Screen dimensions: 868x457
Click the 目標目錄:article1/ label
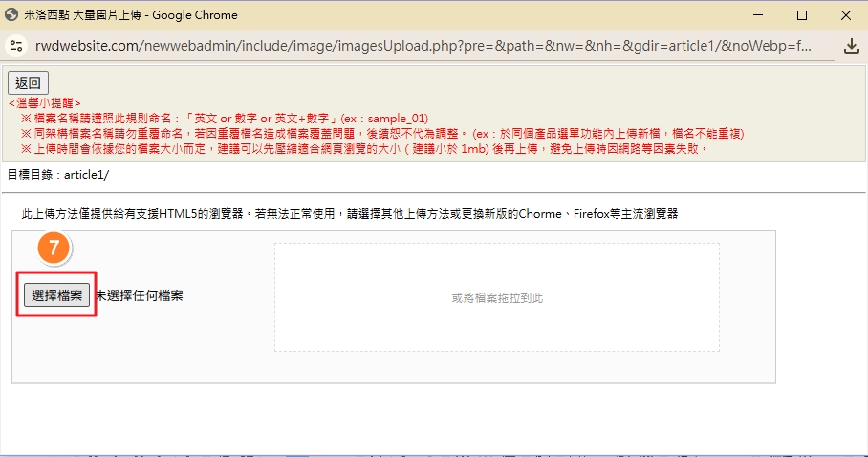point(57,175)
